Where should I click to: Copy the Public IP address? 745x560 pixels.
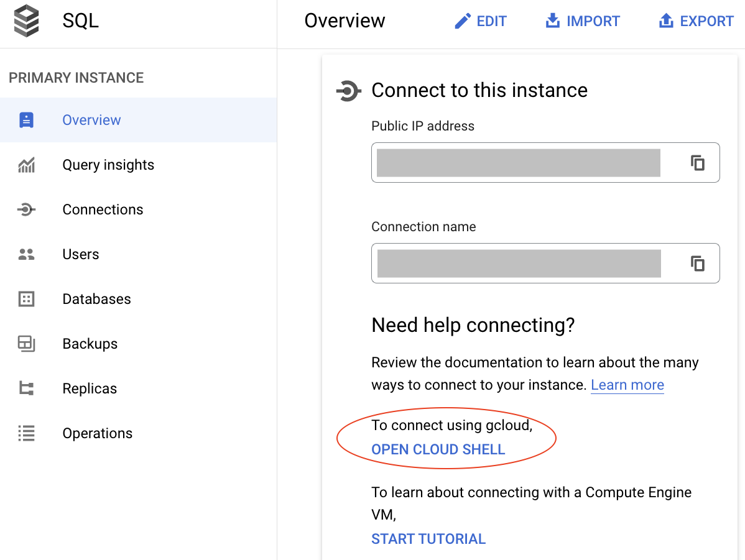tap(698, 163)
